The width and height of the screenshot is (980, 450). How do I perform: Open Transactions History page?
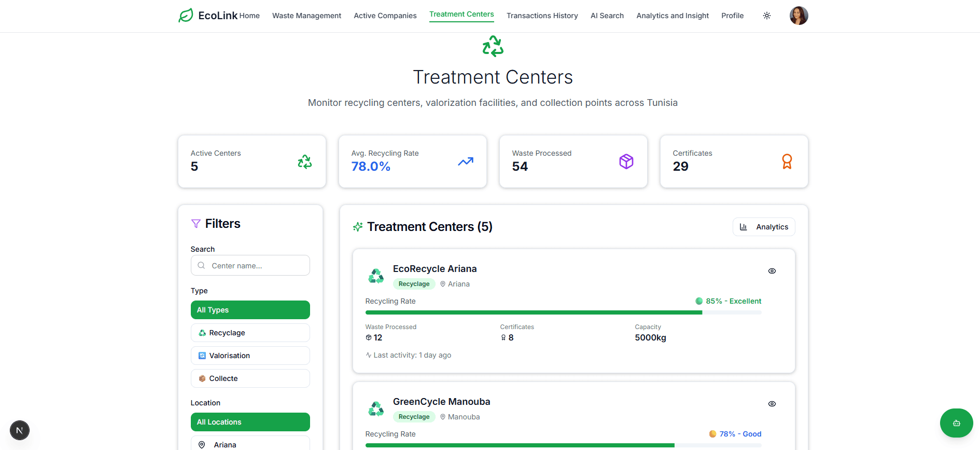click(542, 16)
